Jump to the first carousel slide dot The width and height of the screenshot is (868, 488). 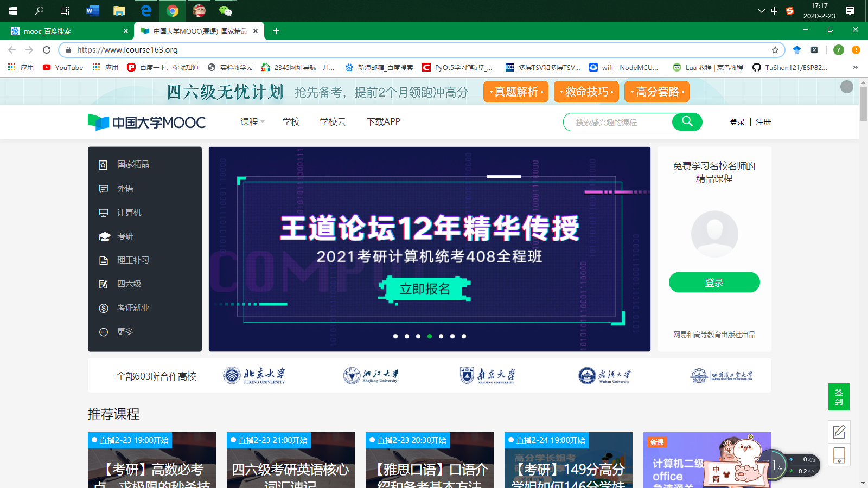(395, 336)
